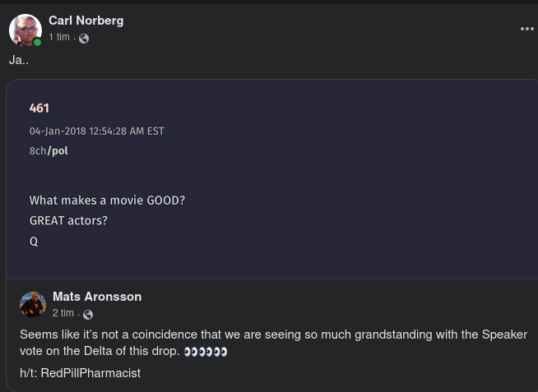The width and height of the screenshot is (538, 392).
Task: Click the eyes emoji row in shared post
Action: tap(205, 352)
